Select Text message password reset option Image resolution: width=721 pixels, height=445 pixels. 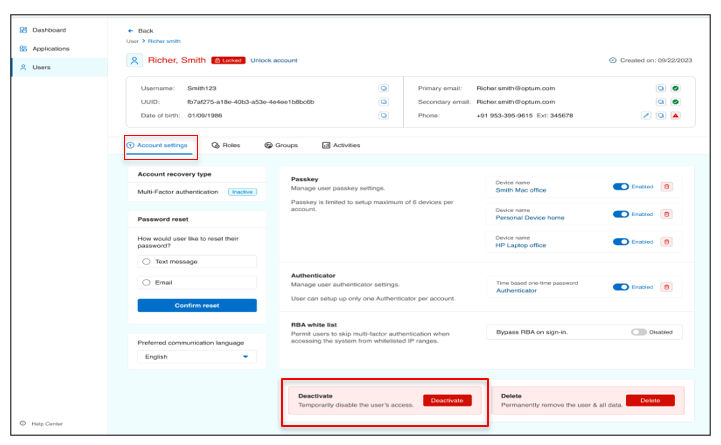pos(197,262)
